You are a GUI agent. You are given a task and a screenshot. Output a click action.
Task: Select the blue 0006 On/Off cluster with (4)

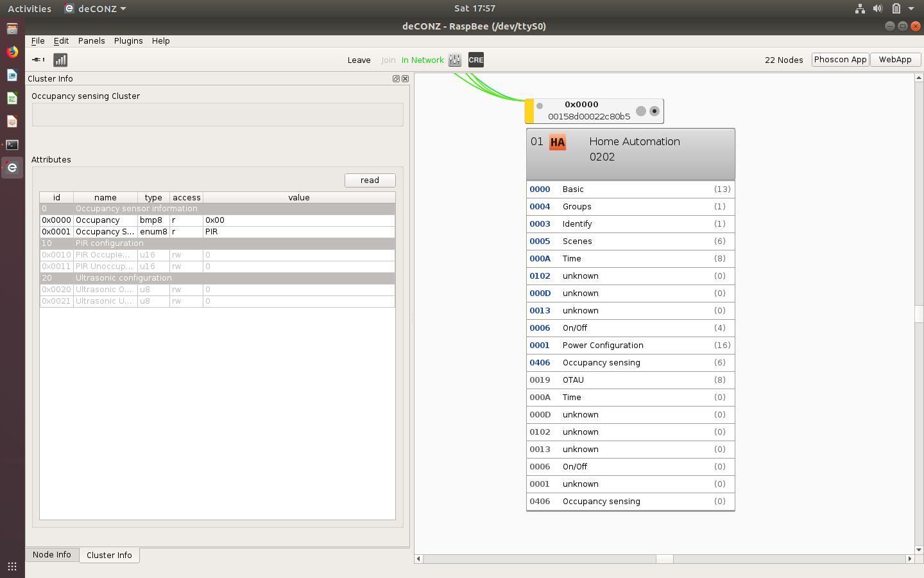(630, 328)
